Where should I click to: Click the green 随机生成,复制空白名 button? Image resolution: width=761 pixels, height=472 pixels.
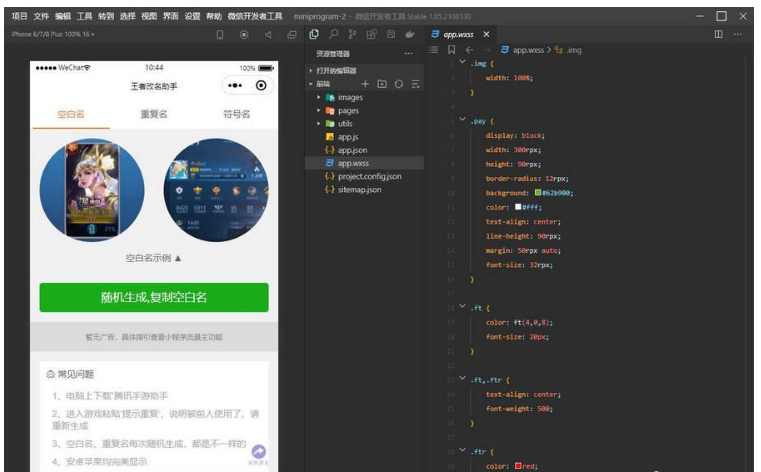click(x=154, y=297)
